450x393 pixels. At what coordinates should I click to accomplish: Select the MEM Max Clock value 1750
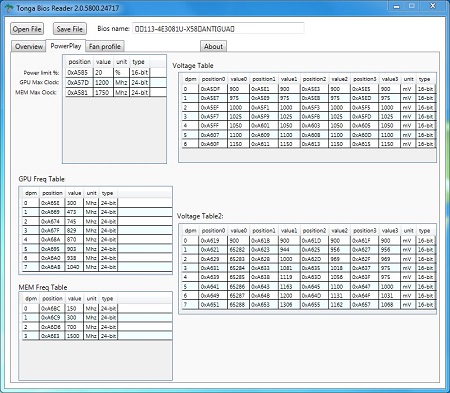(x=103, y=93)
